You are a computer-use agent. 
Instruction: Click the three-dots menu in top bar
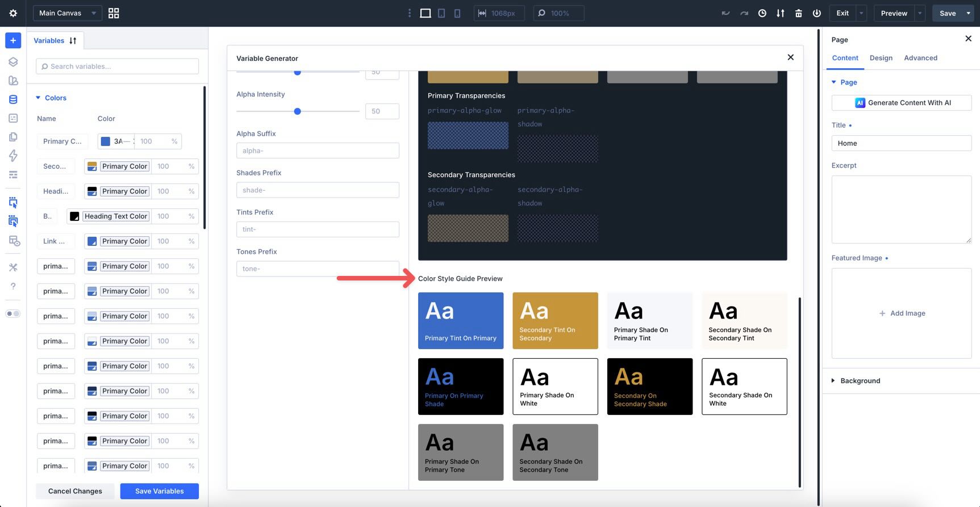(409, 13)
